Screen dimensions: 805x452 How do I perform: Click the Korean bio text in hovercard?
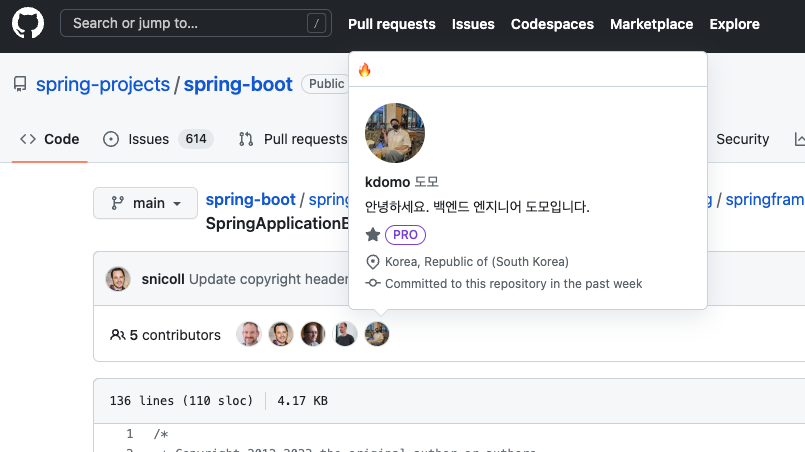[x=477, y=206]
